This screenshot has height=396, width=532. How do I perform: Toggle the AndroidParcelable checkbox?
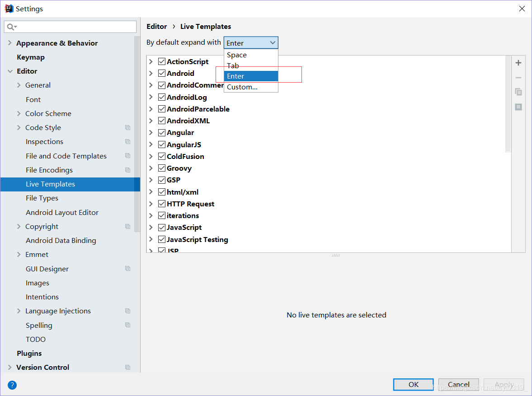tap(162, 109)
